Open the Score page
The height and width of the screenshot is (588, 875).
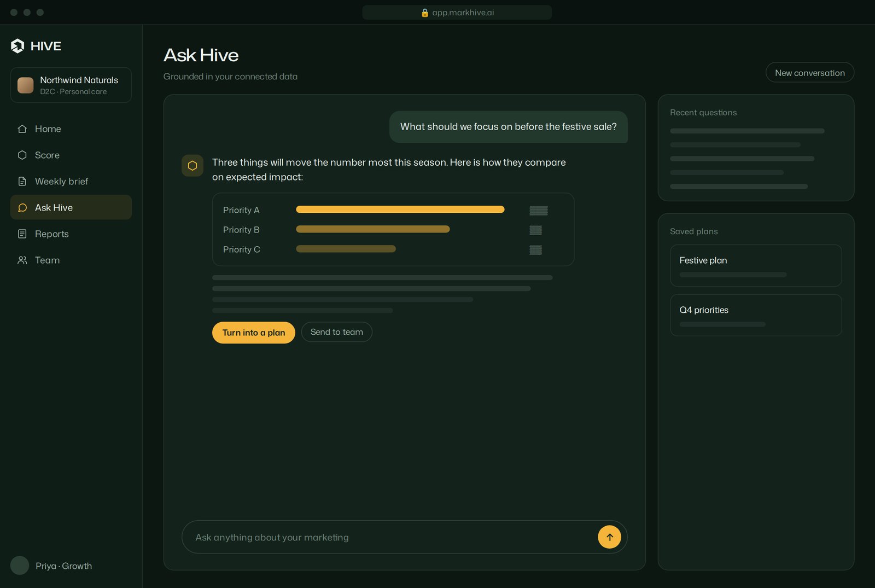point(71,155)
